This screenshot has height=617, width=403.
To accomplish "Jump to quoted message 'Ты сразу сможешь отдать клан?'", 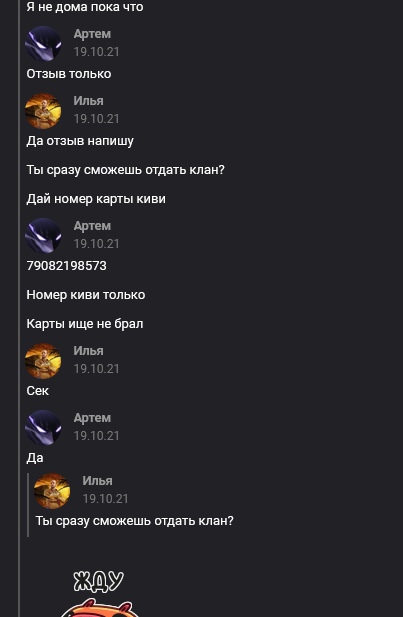I will (135, 521).
